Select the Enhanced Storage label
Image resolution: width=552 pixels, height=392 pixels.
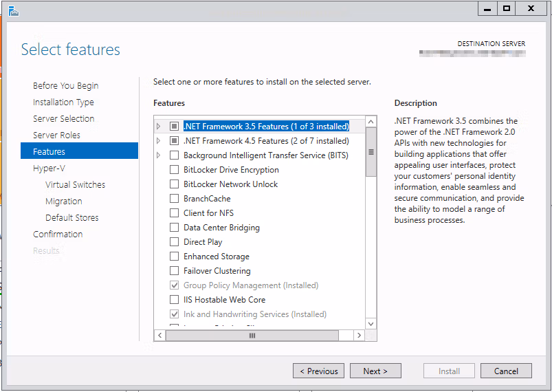pos(216,257)
